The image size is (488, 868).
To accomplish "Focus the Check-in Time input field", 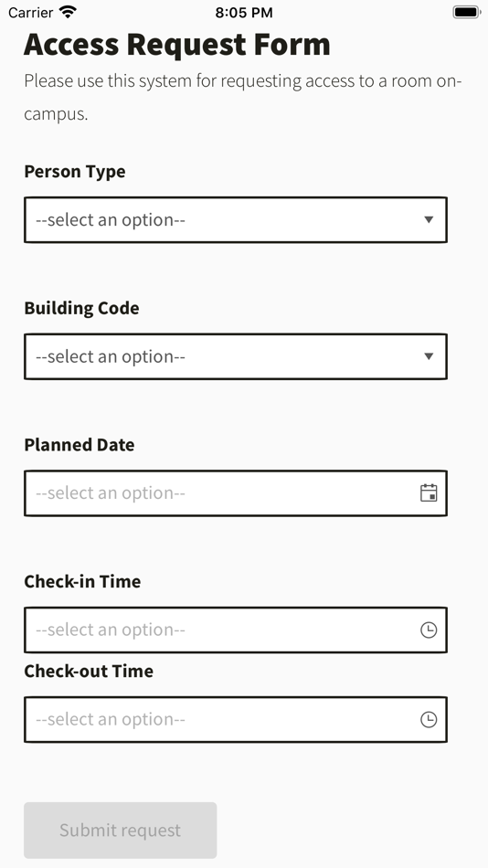I will pos(236,630).
